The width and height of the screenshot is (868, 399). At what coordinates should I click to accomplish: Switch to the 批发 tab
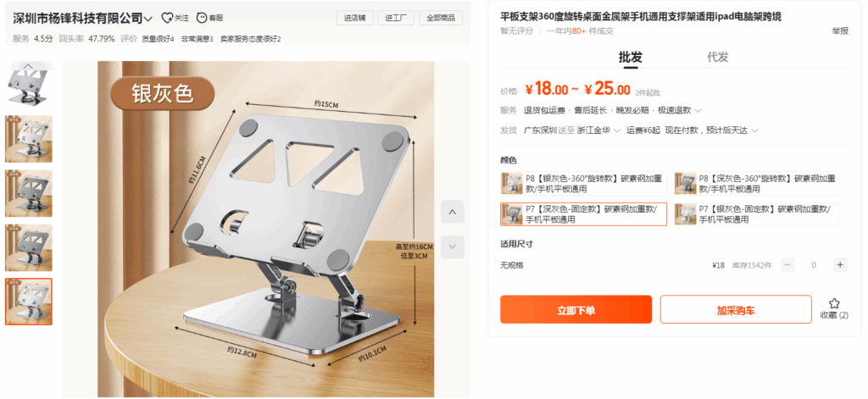631,57
